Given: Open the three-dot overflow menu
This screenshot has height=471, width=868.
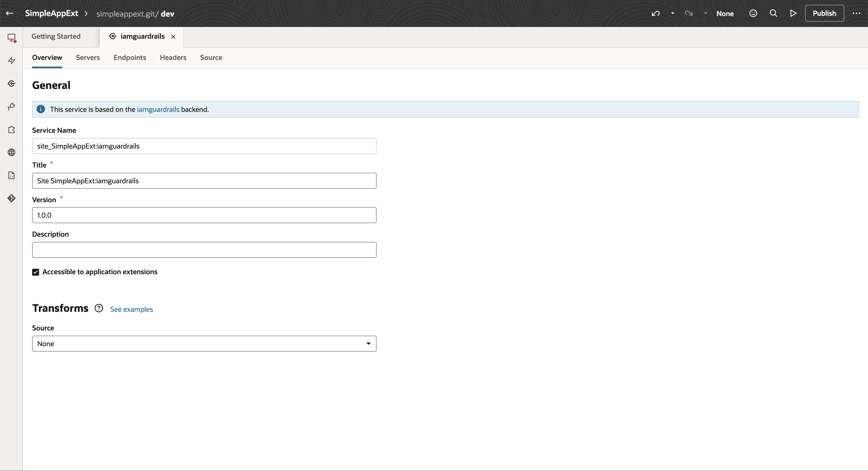Looking at the screenshot, I should (856, 13).
